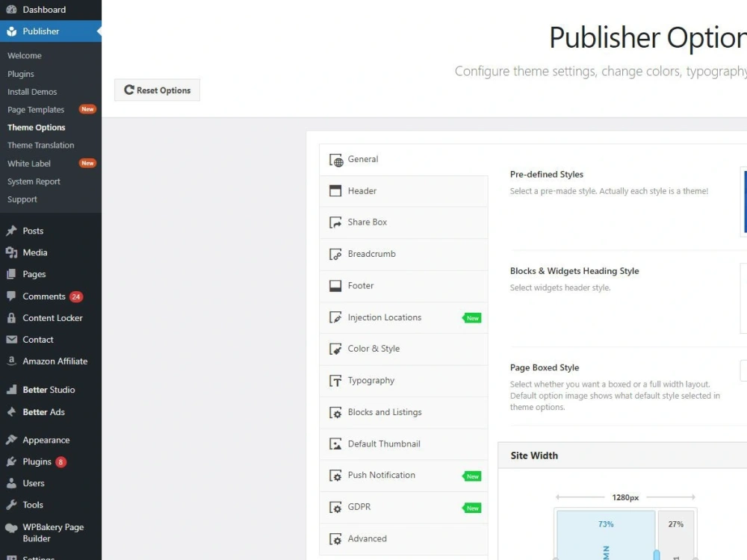This screenshot has height=560, width=747.
Task: Expand the Tools menu
Action: click(x=31, y=505)
